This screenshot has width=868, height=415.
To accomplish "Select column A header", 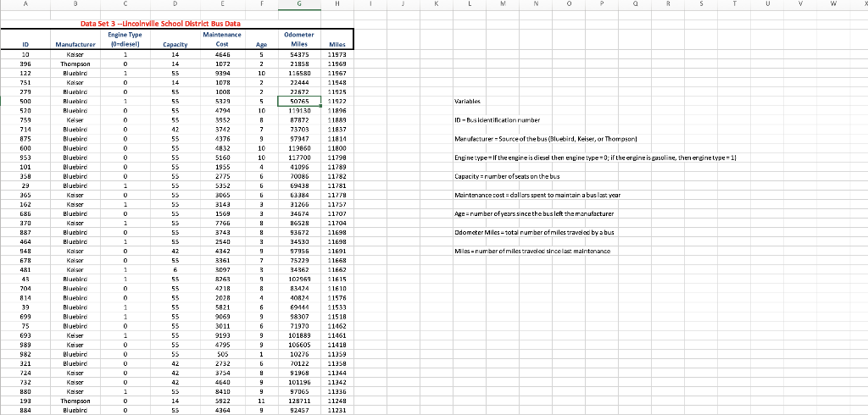I will tap(25, 4).
